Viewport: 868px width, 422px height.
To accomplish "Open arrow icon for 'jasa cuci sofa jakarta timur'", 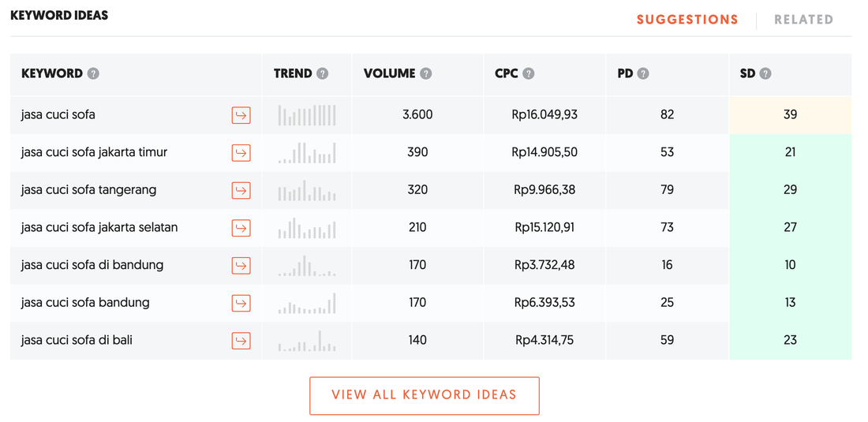I will pos(241,152).
